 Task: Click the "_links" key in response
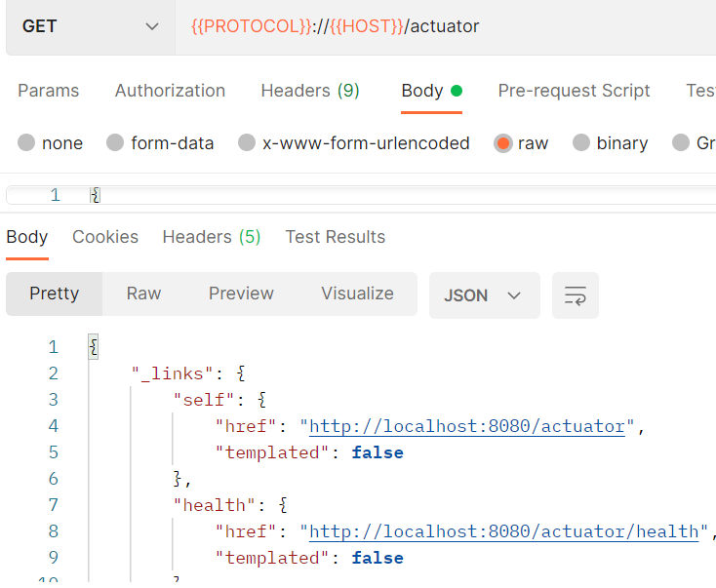[x=172, y=373]
